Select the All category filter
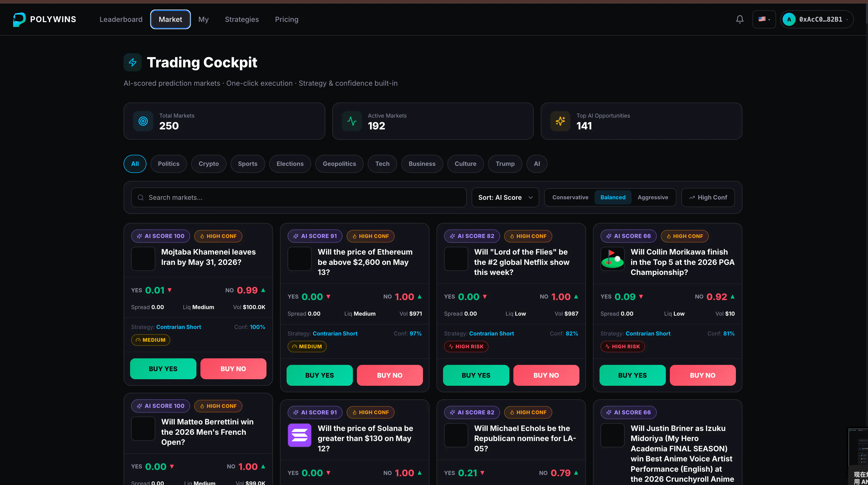This screenshot has width=868, height=485. [135, 164]
